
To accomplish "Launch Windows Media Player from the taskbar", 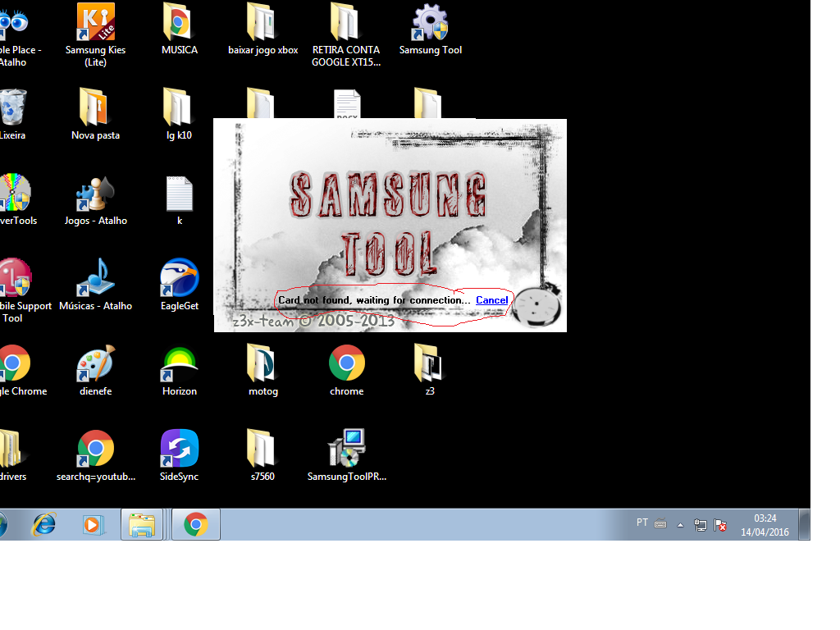I will pos(92,524).
